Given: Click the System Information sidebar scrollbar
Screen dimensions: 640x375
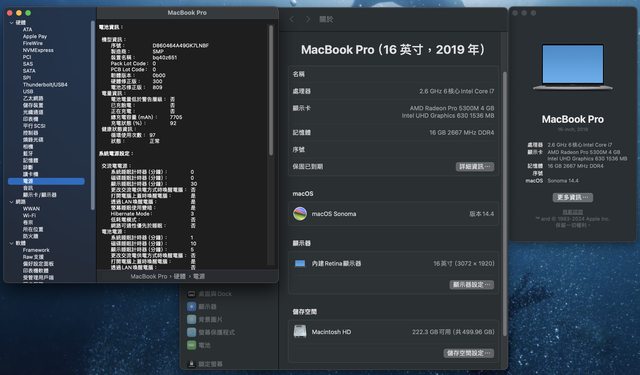Looking at the screenshot, I should pyautogui.click(x=93, y=115).
